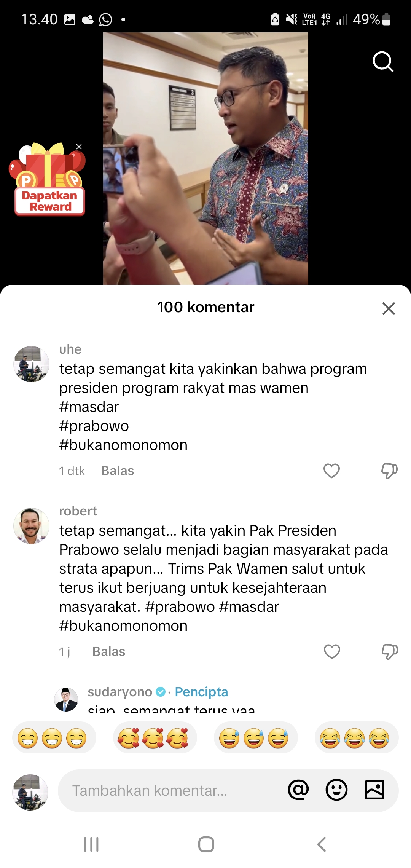The height and width of the screenshot is (868, 411).
Task: Close the 100 komentar panel
Action: [389, 308]
